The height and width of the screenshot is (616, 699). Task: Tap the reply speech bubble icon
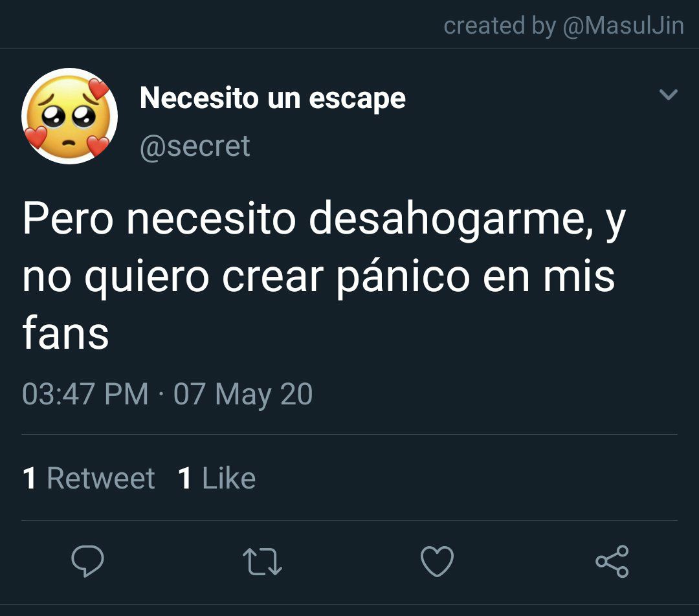(x=88, y=561)
